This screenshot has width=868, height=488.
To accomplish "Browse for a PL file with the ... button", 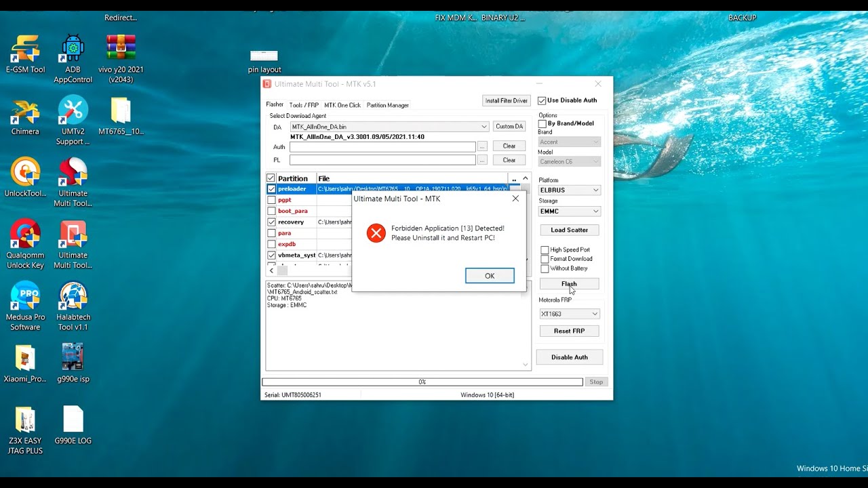I will 482,160.
